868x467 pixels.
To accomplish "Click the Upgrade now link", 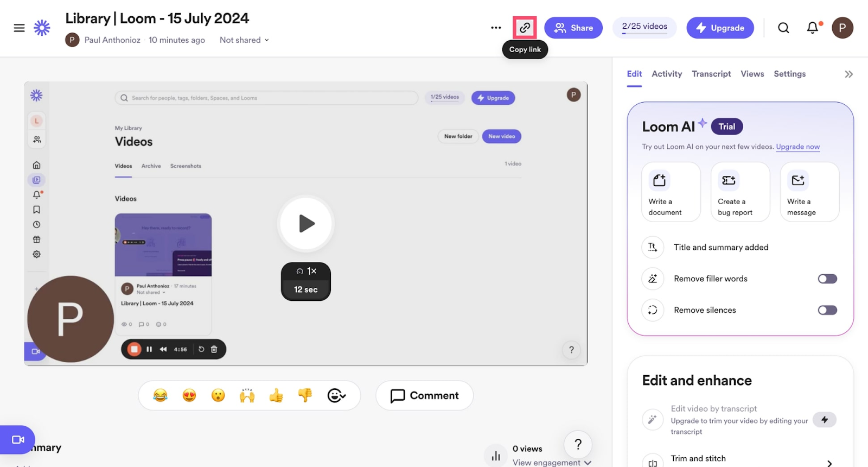I will (x=797, y=147).
